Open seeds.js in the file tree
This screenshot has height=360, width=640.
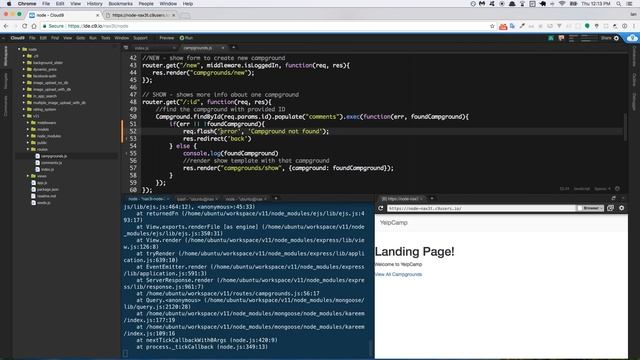(44, 202)
